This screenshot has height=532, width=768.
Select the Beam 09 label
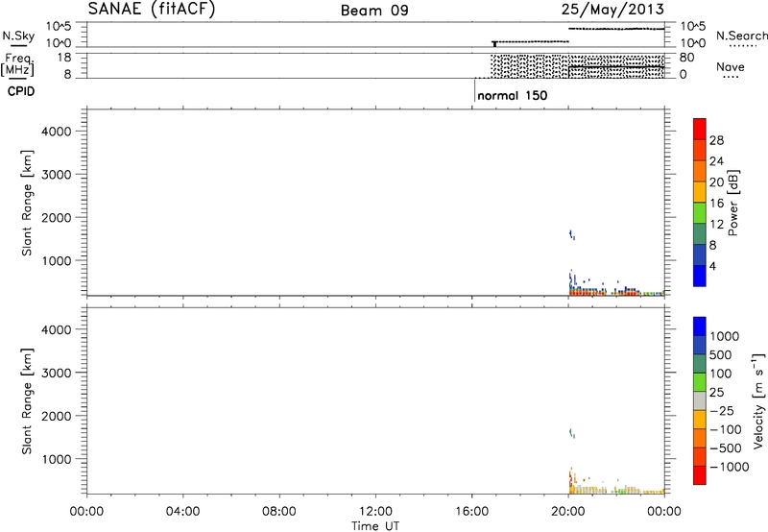point(374,11)
